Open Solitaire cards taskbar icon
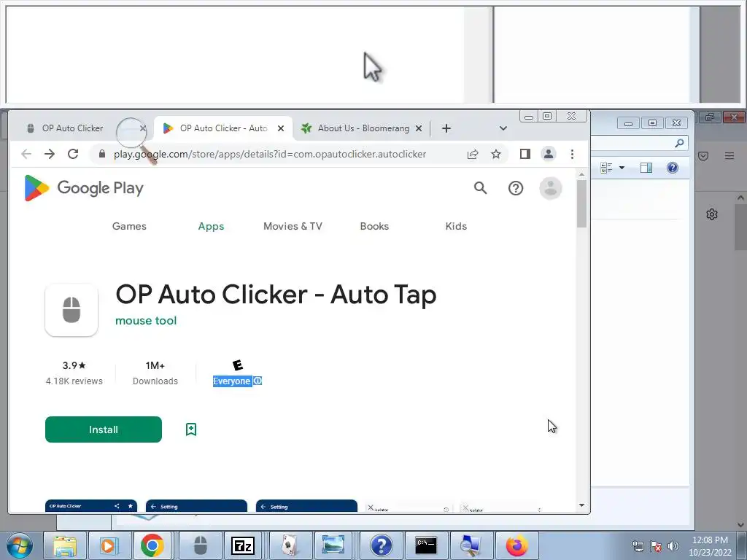This screenshot has width=747, height=560. tap(289, 545)
